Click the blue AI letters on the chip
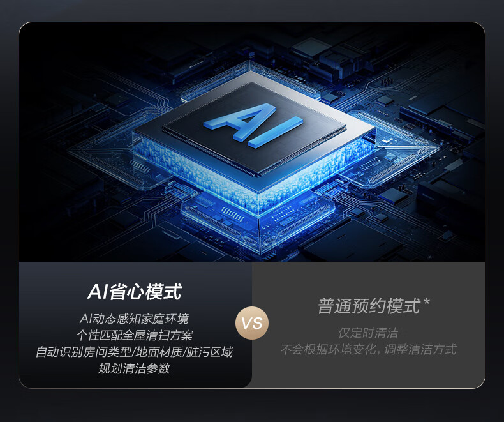The height and width of the screenshot is (422, 504). point(253,124)
